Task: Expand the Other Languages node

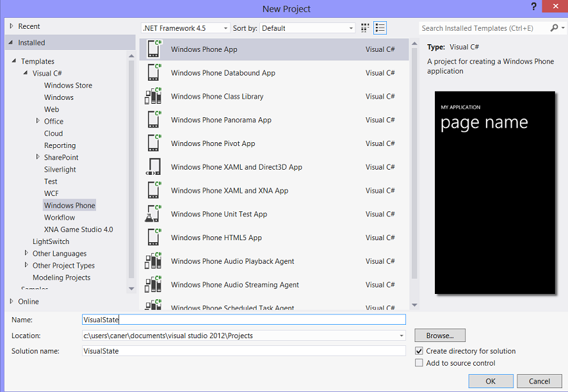Action: tap(26, 253)
